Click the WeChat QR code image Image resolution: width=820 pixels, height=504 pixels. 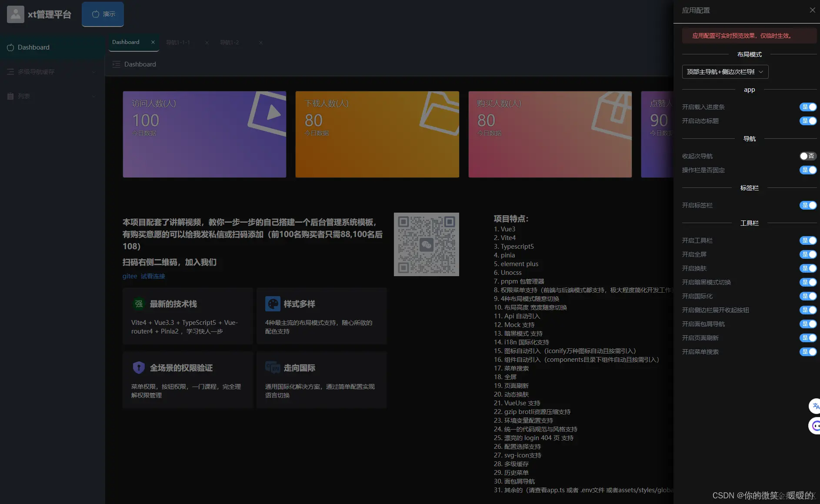[427, 244]
